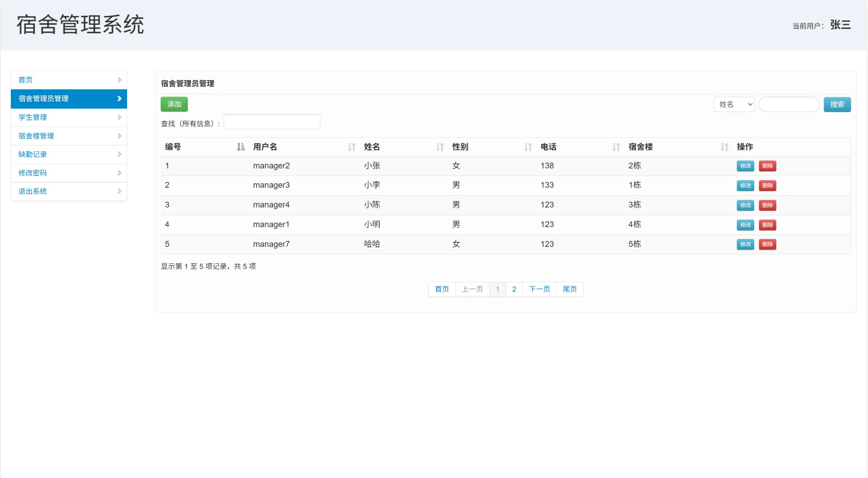Sort table by 编号 column sort icon

(240, 147)
